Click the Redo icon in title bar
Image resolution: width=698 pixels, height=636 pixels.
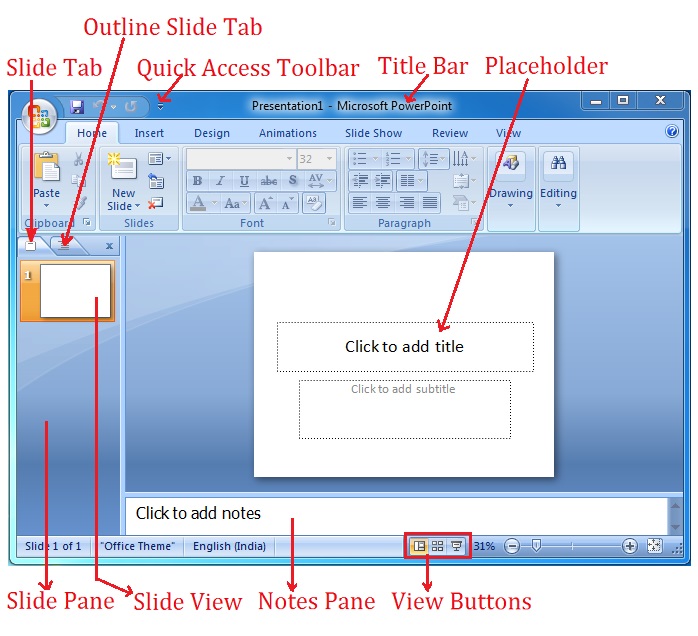(130, 106)
